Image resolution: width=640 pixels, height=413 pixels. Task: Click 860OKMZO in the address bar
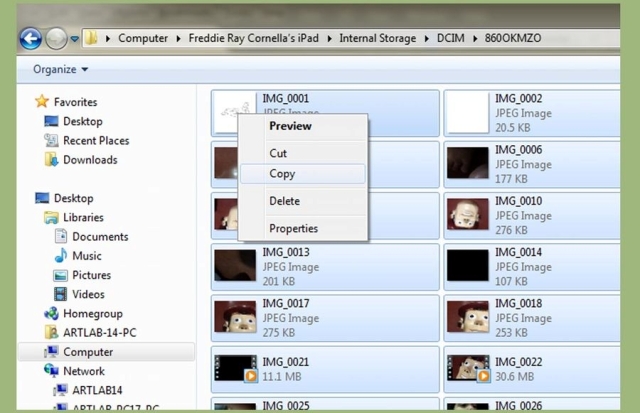click(x=513, y=38)
